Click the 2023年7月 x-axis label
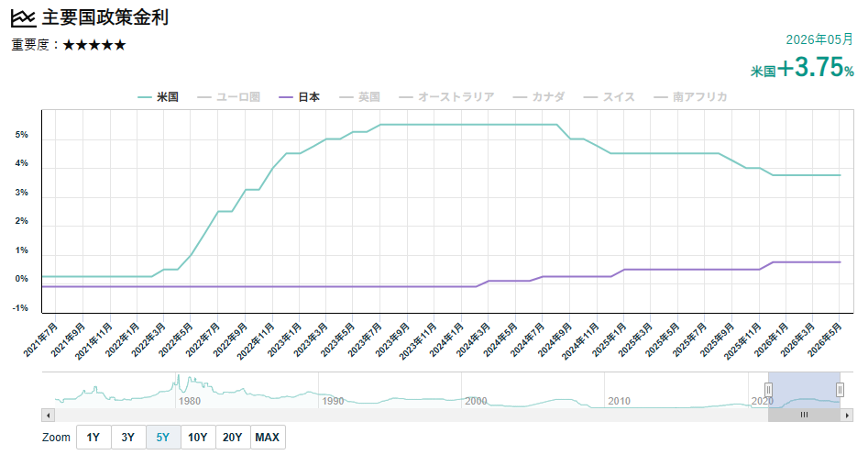Image resolution: width=868 pixels, height=455 pixels. point(367,339)
